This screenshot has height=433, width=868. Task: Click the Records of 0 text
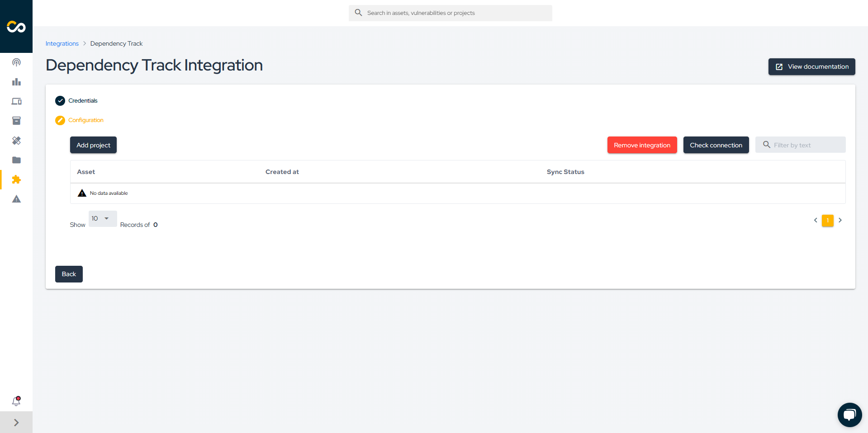point(139,225)
